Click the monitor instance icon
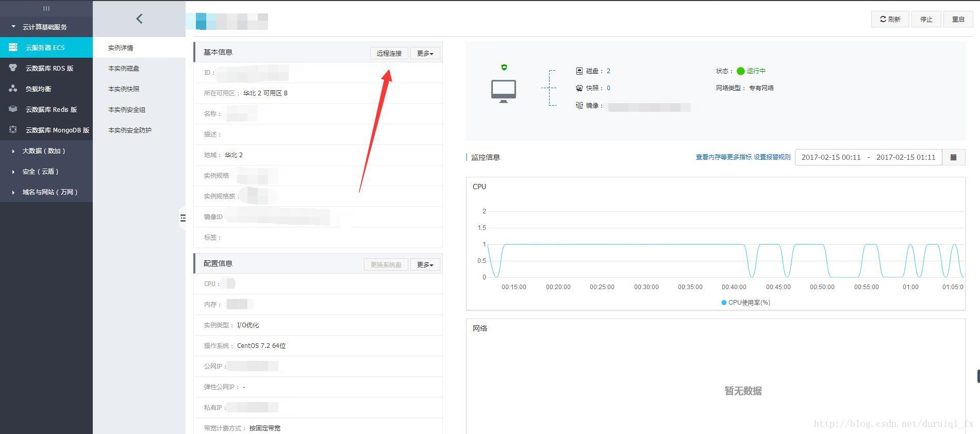Screen dimensions: 980x434 [x=503, y=91]
